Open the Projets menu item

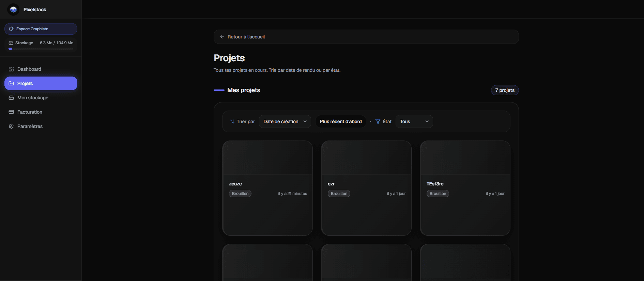(x=41, y=83)
